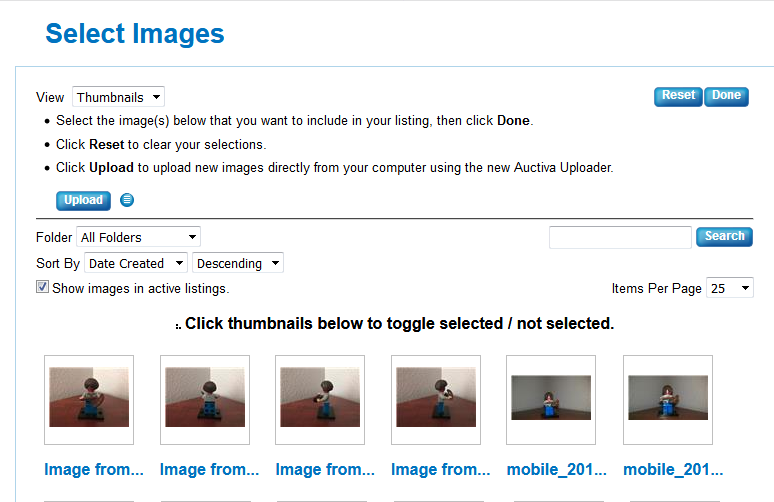Click the round help icon beside Upload
Viewport: 774px width, 502px height.
pos(127,200)
